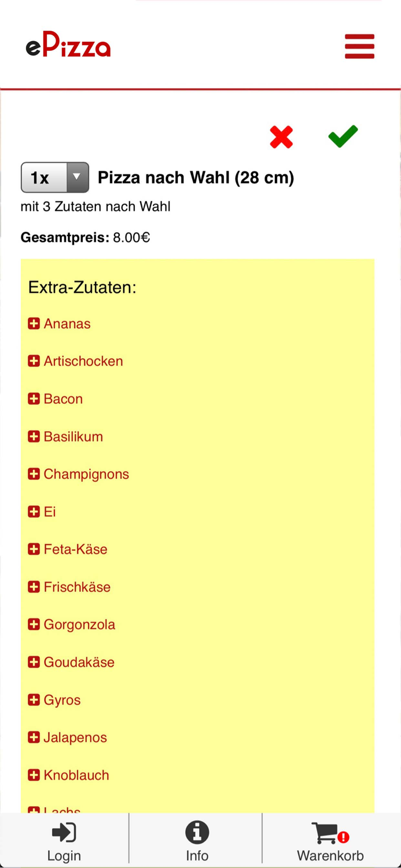Confirm pizza with green checkmark
The height and width of the screenshot is (868, 401).
(x=343, y=137)
